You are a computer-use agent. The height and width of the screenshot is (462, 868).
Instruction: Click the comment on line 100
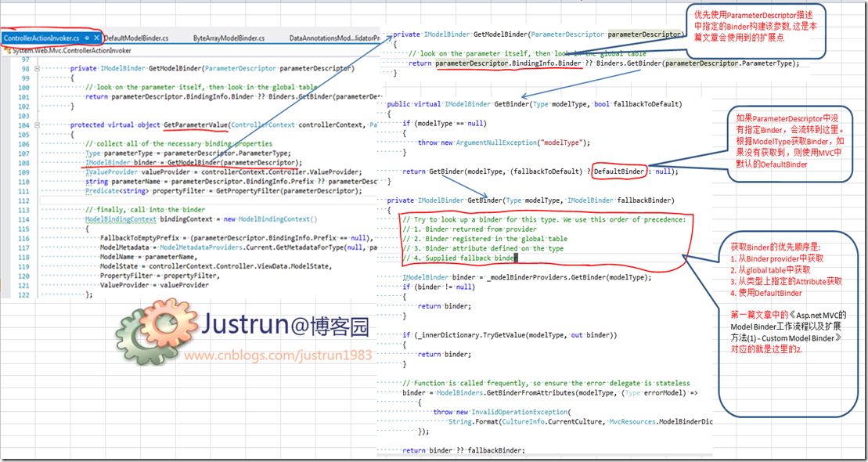click(201, 88)
